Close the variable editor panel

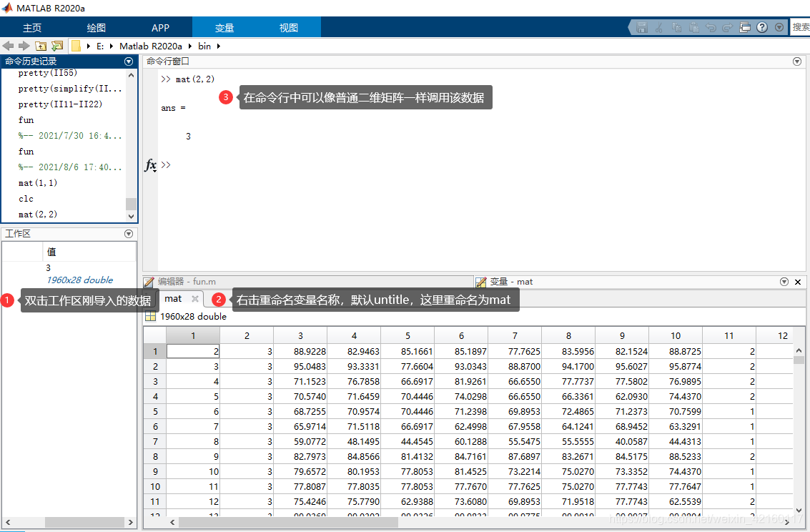point(798,282)
